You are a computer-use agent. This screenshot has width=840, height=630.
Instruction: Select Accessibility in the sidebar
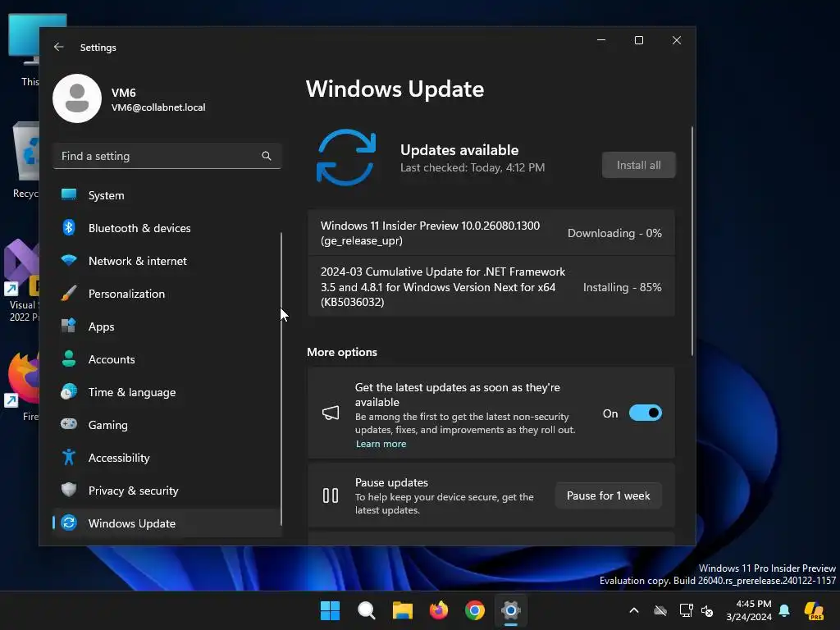[x=167, y=458]
